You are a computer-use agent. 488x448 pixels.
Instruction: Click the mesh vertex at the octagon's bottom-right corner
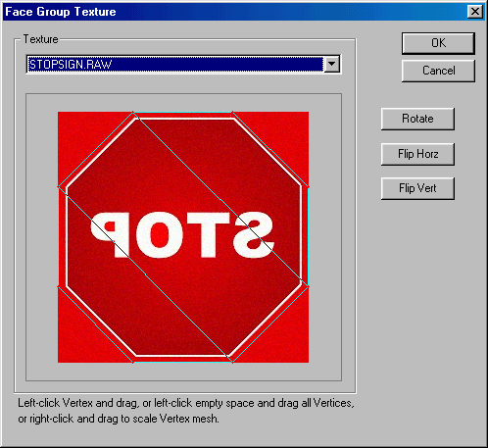coord(232,362)
